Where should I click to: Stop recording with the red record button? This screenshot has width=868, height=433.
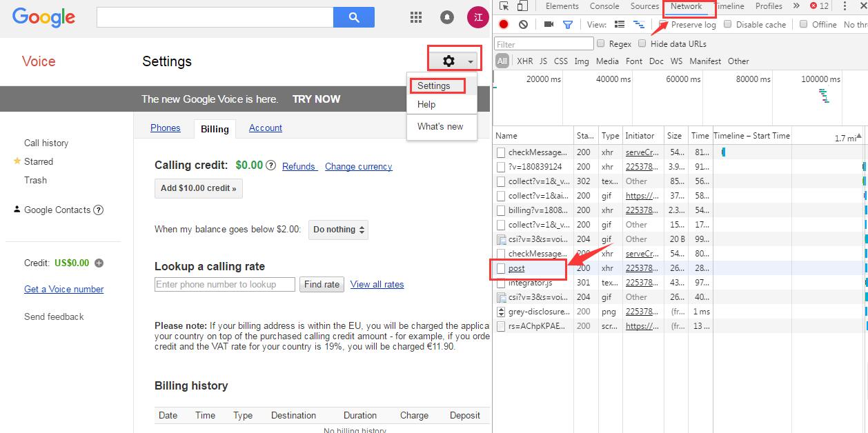pos(504,24)
